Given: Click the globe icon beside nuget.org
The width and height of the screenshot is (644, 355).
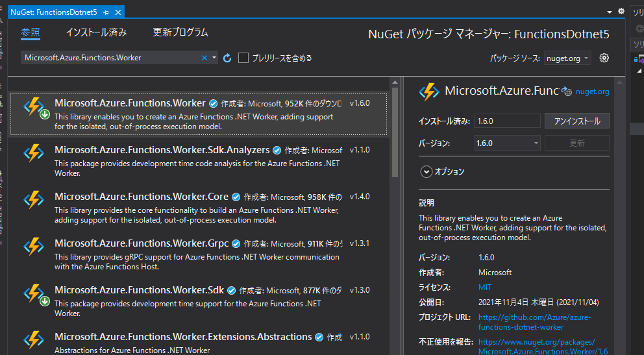Looking at the screenshot, I should (567, 92).
